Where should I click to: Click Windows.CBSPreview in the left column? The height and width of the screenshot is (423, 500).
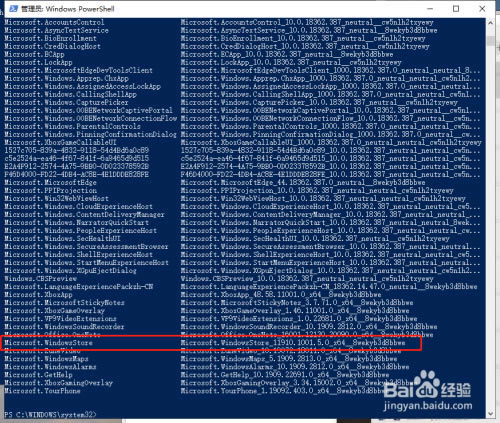click(x=40, y=278)
